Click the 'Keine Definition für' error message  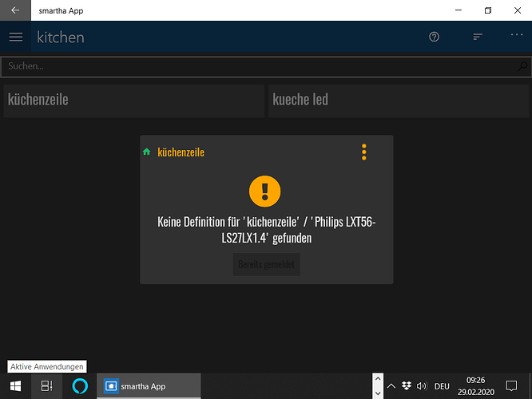coord(266,230)
